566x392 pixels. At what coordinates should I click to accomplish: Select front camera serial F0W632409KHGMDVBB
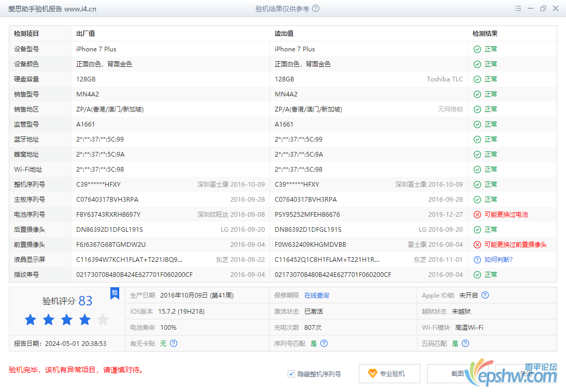pos(310,245)
